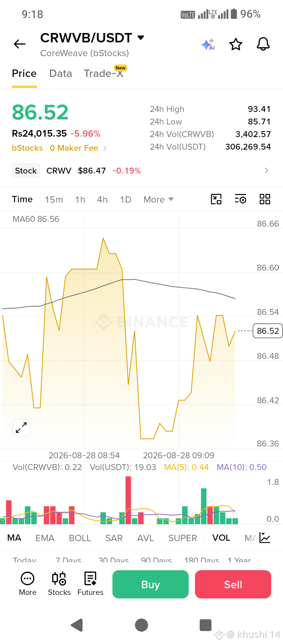The width and height of the screenshot is (283, 644).
Task: Expand chart to fullscreen
Action: (21, 428)
